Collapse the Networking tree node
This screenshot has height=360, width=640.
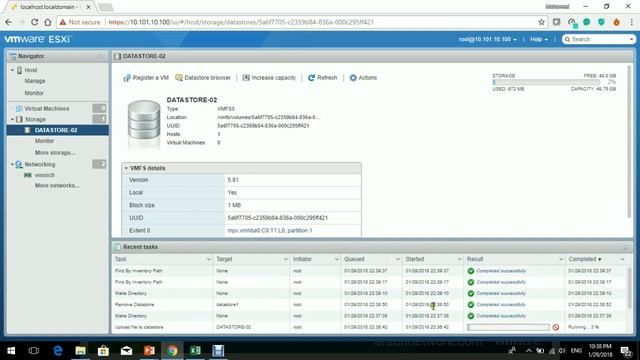coord(12,164)
